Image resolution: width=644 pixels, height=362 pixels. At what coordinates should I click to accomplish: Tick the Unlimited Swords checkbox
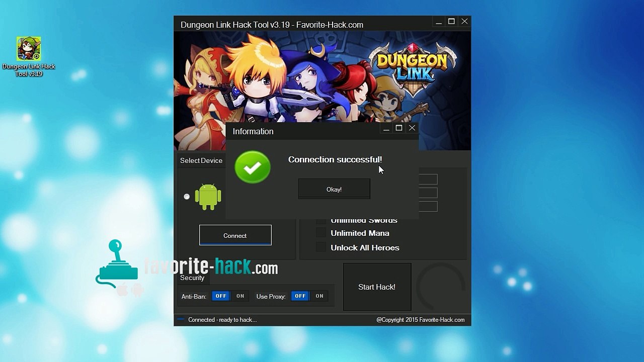(x=321, y=221)
